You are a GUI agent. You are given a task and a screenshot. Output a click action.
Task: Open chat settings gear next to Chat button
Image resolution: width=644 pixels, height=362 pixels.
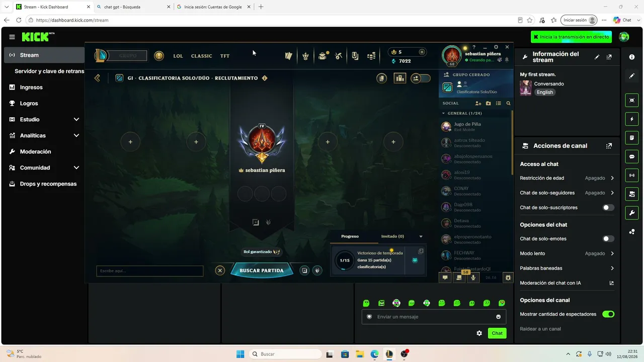[479, 333]
